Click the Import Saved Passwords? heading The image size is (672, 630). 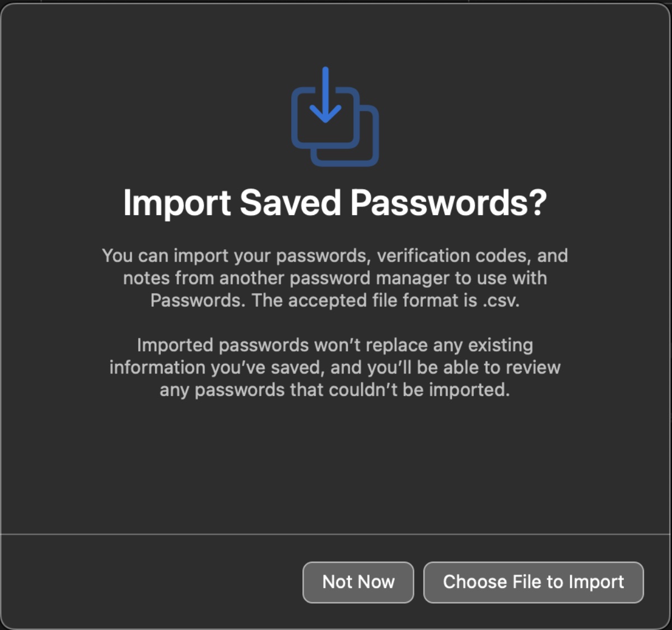[335, 202]
